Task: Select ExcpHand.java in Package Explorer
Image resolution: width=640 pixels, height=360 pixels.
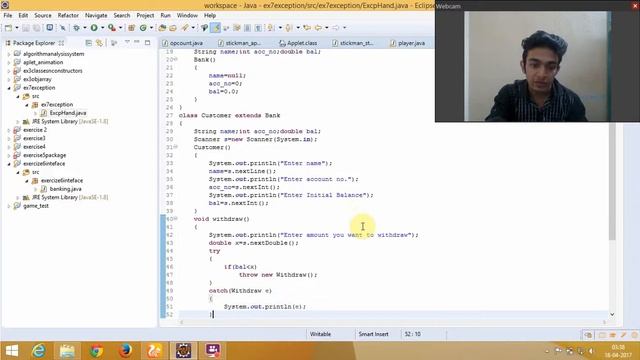Action: (68, 113)
